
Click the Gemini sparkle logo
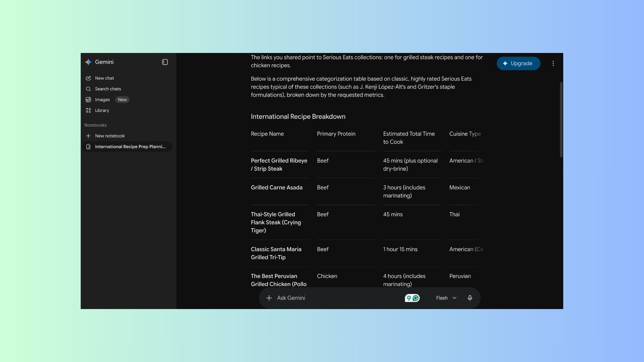[88, 62]
